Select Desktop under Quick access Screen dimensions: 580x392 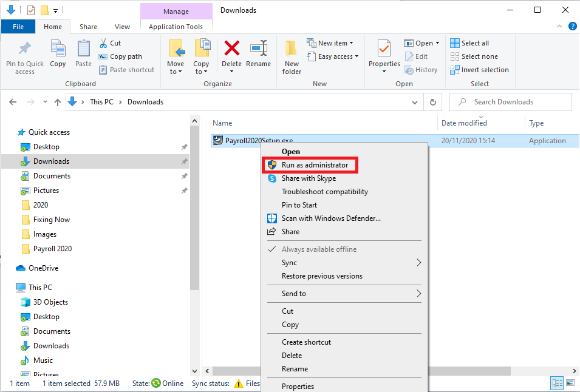[46, 147]
